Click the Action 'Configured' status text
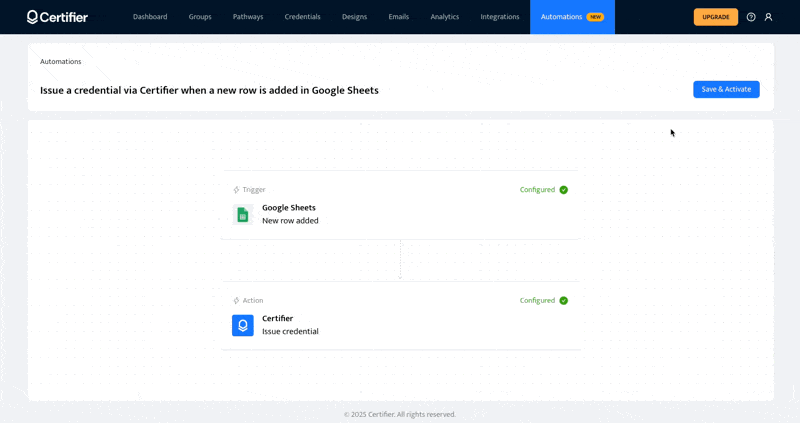Image resolution: width=800 pixels, height=423 pixels. click(537, 301)
